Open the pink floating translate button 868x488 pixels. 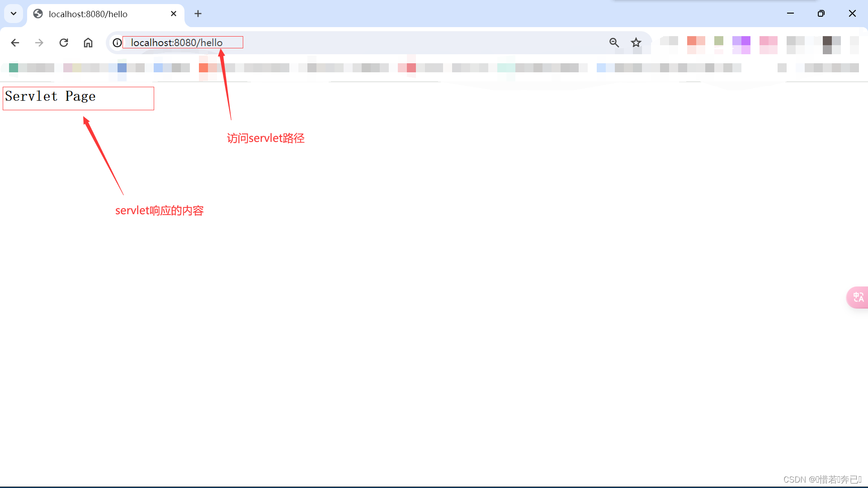(858, 297)
